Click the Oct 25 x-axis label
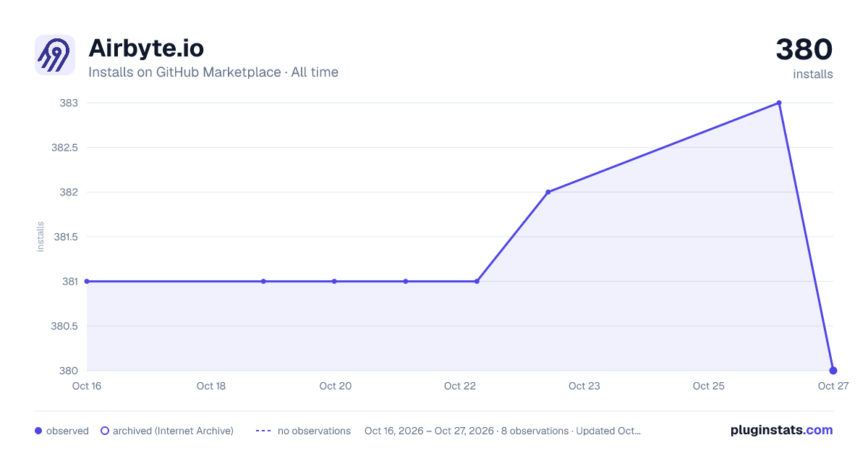The height and width of the screenshot is (456, 868). (709, 386)
